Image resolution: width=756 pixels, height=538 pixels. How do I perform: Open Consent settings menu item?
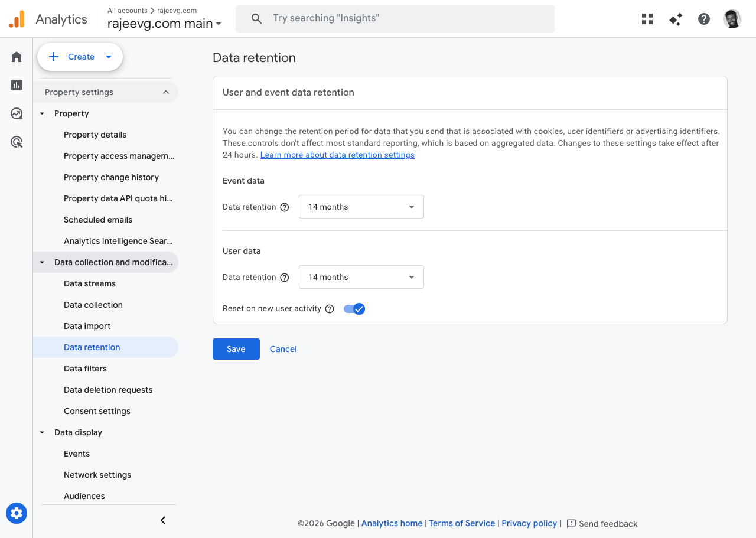point(97,411)
